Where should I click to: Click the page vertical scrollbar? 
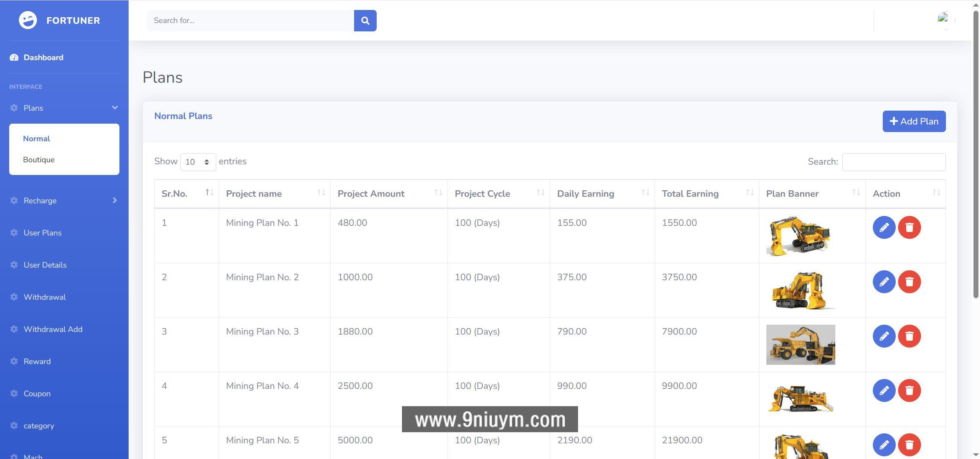(976, 153)
